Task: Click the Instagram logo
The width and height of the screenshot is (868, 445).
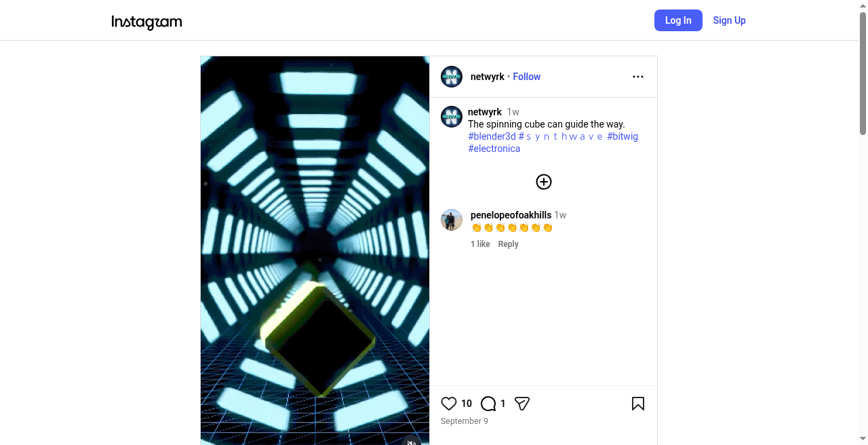Action: [146, 22]
